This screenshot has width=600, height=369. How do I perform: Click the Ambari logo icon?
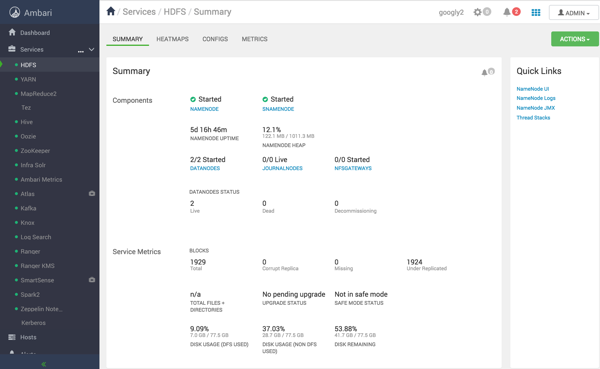point(15,13)
